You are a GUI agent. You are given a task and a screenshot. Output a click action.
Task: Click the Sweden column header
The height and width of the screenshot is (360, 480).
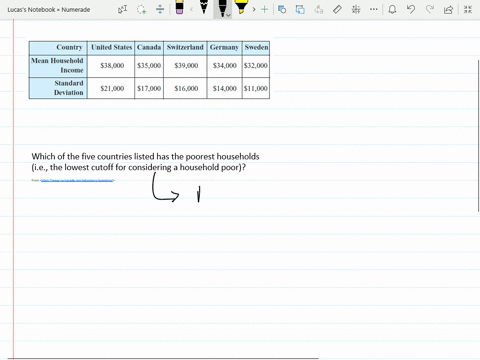point(256,47)
